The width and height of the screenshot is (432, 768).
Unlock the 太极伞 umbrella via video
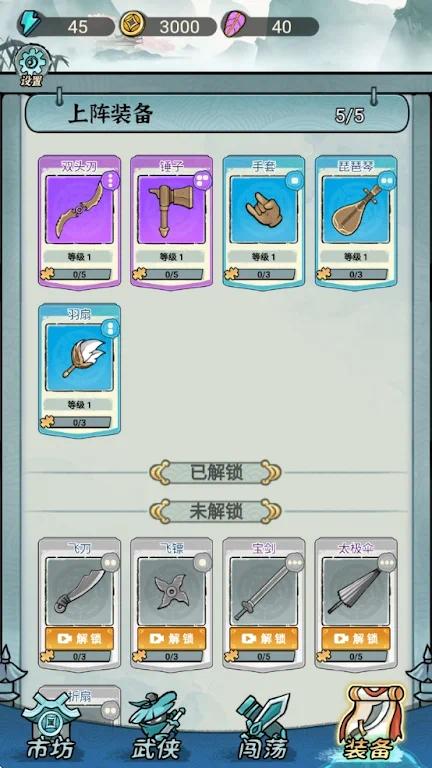coord(356,638)
